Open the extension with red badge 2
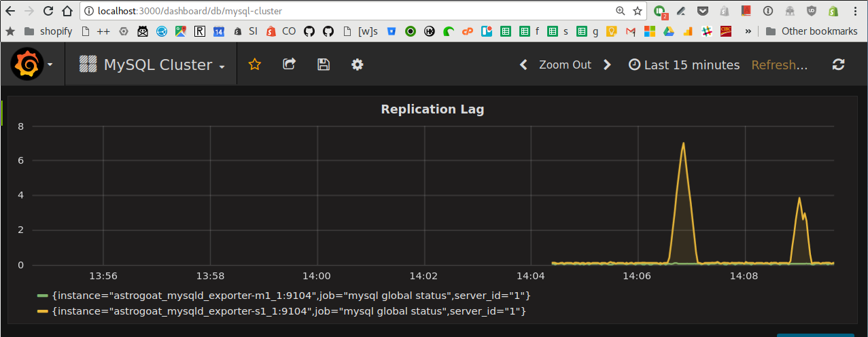 (x=659, y=12)
